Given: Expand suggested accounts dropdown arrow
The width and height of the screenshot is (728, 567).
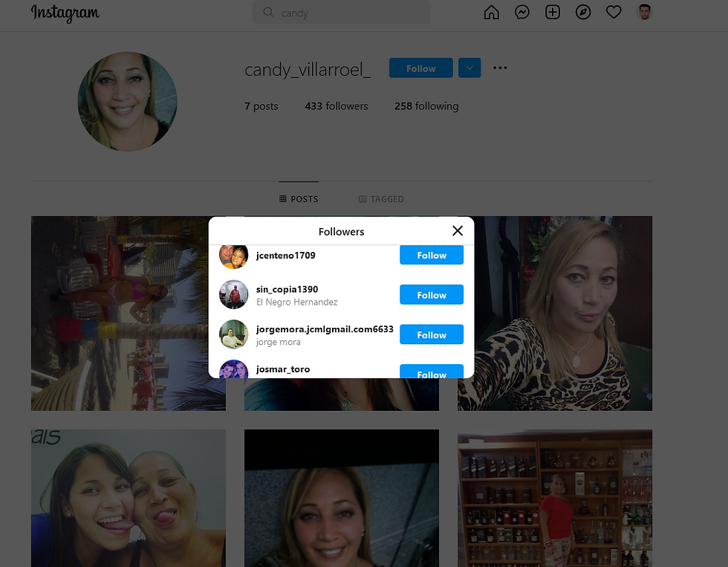Looking at the screenshot, I should point(469,68).
